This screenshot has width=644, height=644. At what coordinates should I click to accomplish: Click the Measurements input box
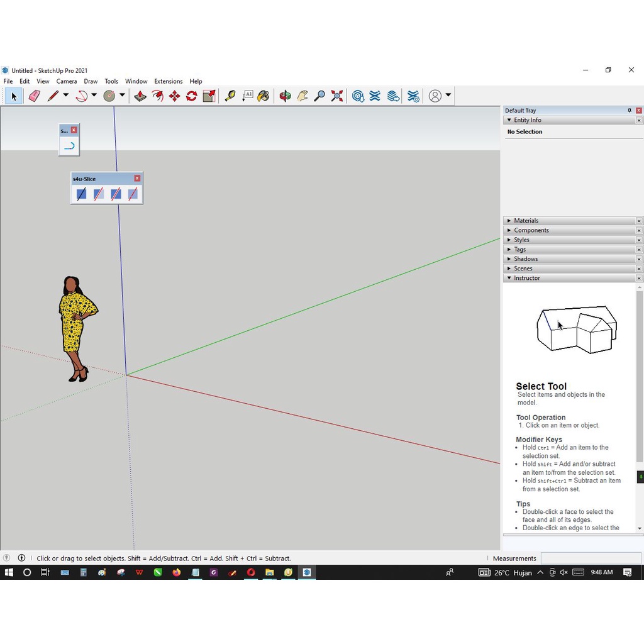tap(591, 558)
